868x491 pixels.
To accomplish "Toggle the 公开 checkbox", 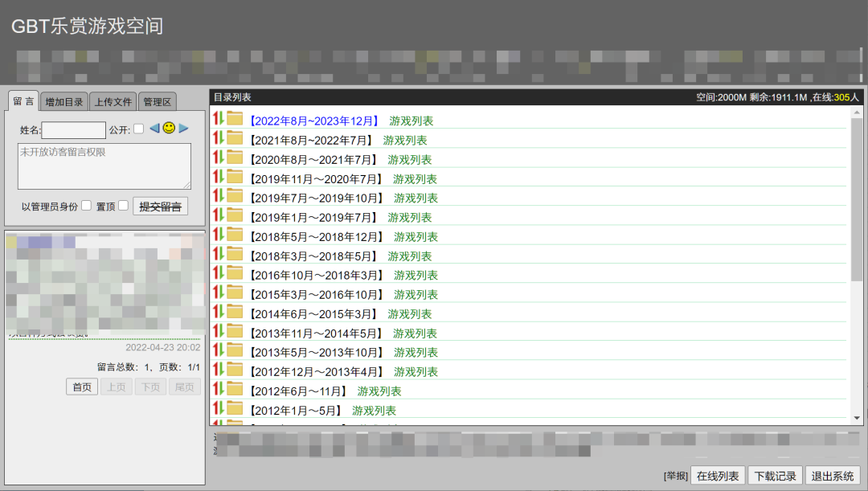I will [x=138, y=129].
